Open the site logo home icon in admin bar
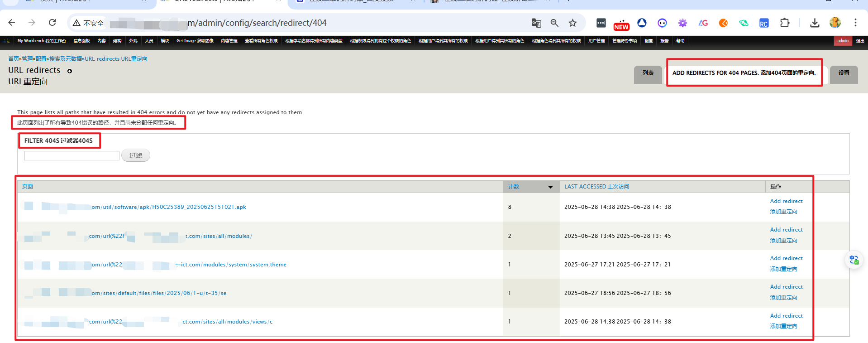 (x=6, y=41)
